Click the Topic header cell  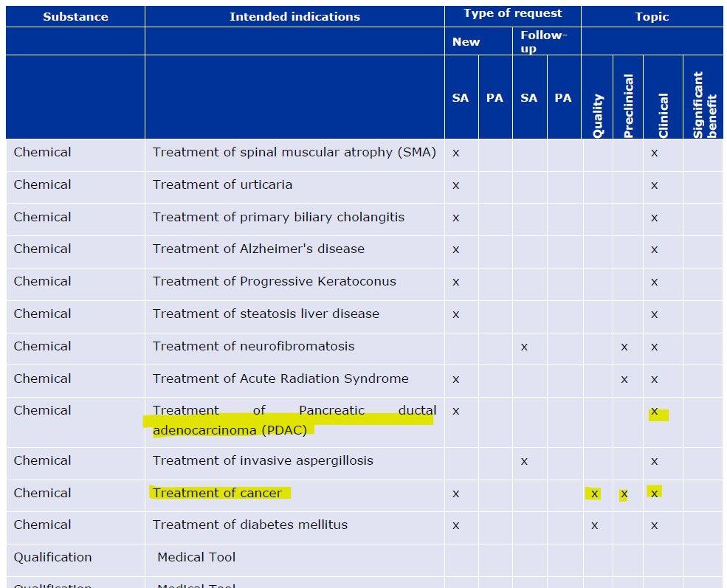[652, 16]
